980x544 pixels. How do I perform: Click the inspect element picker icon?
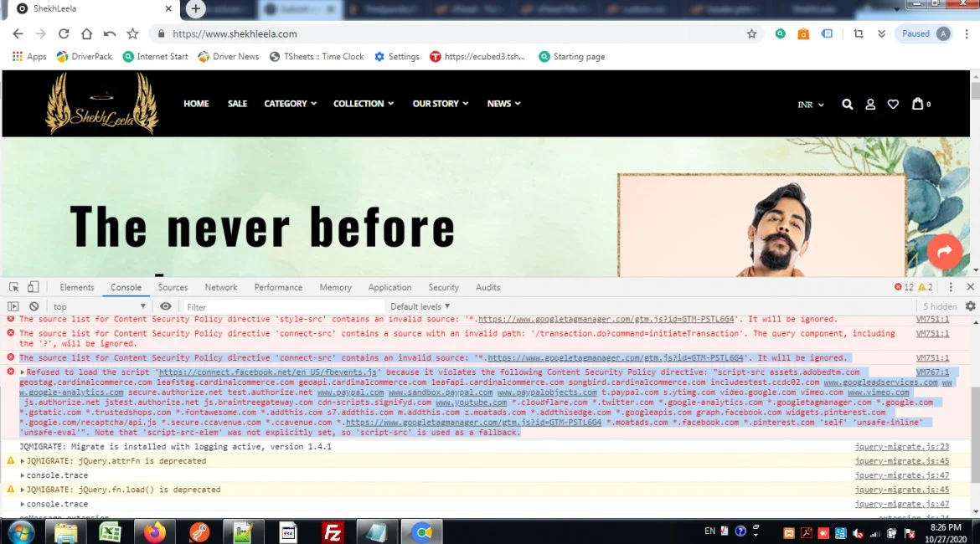14,287
